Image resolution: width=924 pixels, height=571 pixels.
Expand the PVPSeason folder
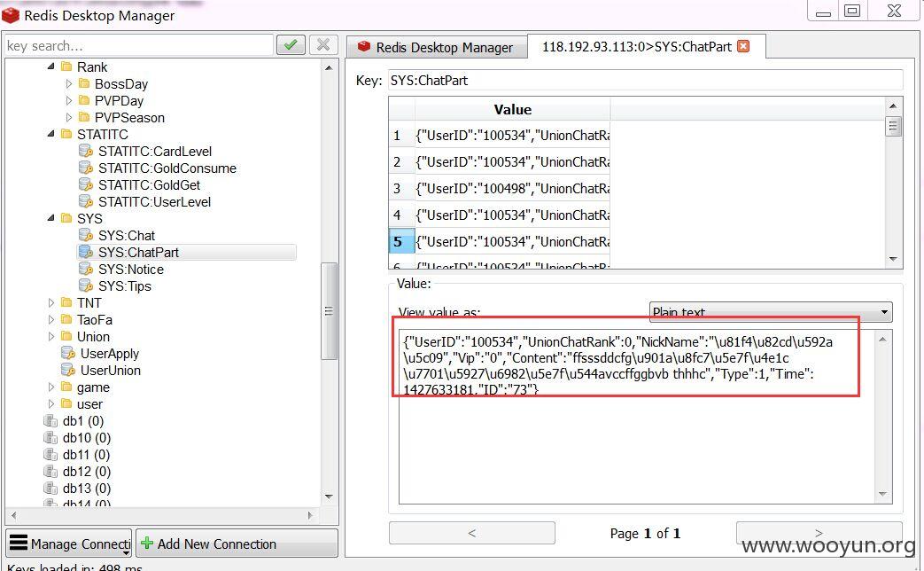(68, 117)
